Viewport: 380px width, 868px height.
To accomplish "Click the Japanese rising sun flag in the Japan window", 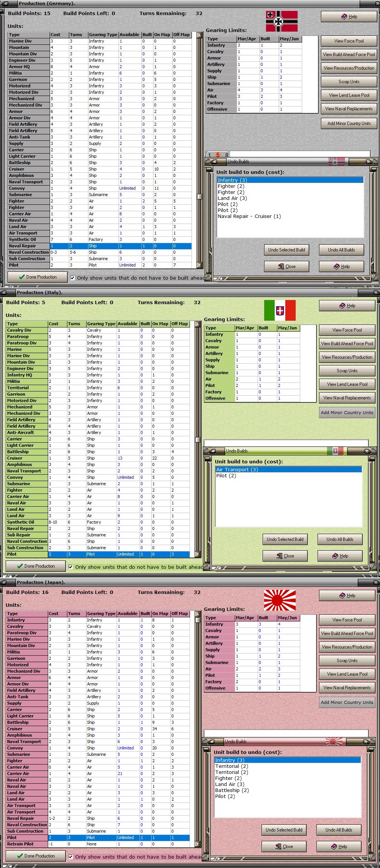I will pyautogui.click(x=280, y=600).
